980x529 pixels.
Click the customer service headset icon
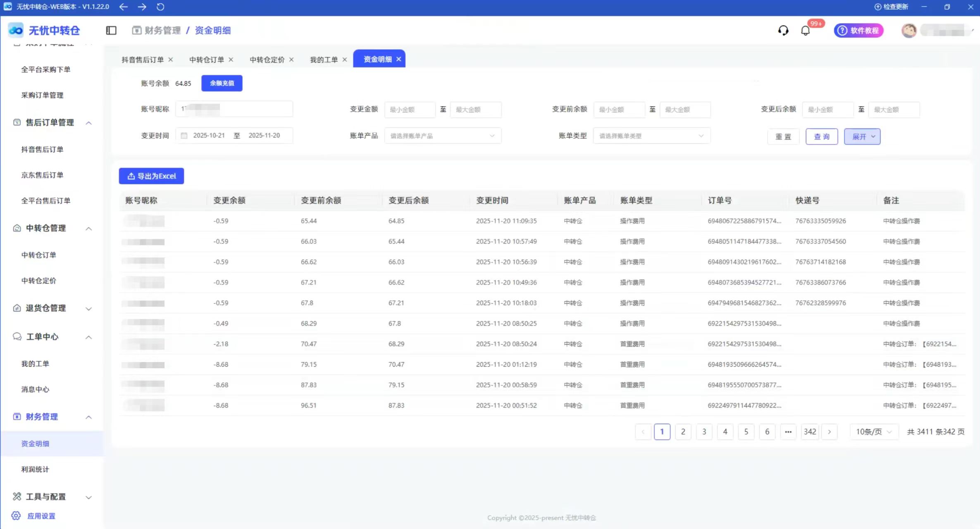[x=783, y=31]
